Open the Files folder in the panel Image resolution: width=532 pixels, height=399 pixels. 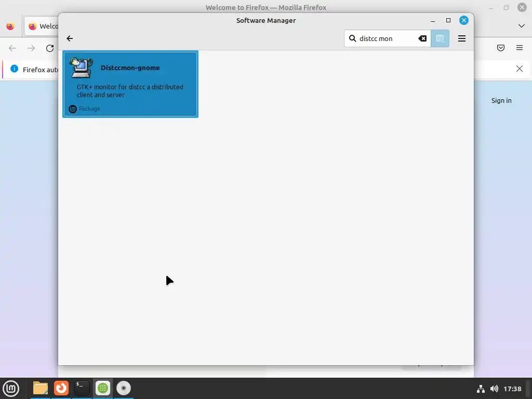click(x=41, y=388)
